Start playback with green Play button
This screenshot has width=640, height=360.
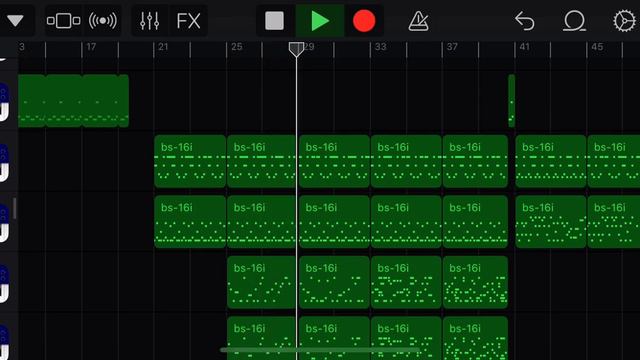[x=320, y=20]
